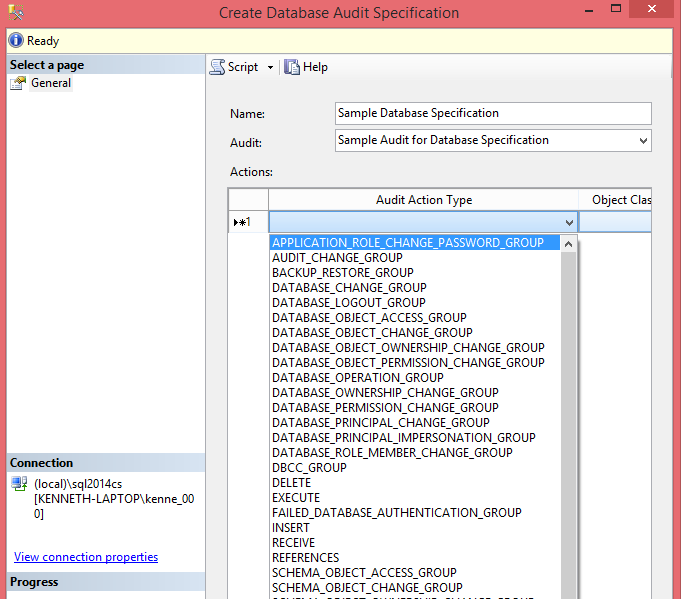Select DATABASE_OBJECT_ACCESS_GROUP option
This screenshot has height=599, width=681.
click(369, 318)
